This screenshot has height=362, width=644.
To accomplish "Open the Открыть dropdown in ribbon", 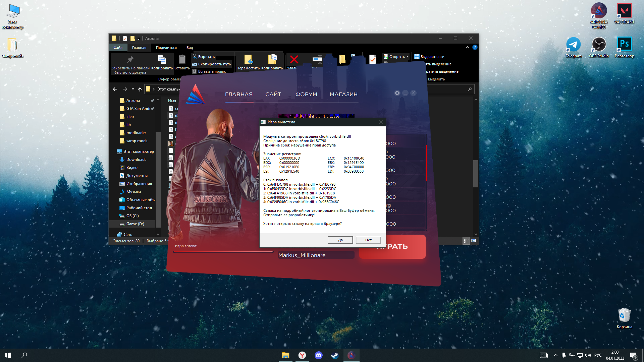I will [396, 57].
